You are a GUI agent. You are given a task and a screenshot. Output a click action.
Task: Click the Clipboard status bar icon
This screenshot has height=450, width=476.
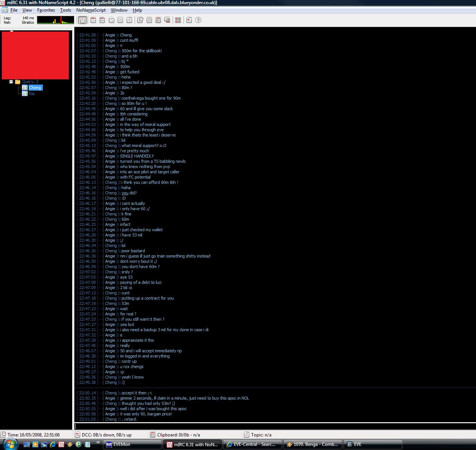(153, 435)
